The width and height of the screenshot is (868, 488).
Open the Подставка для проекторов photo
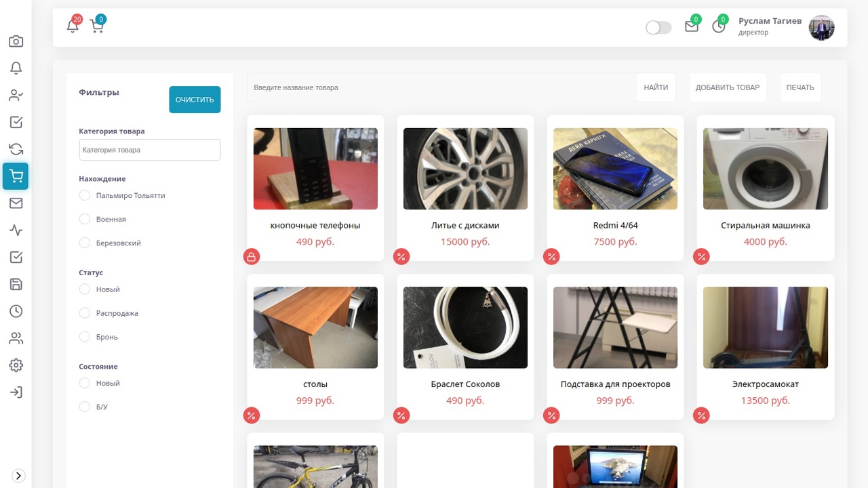tap(615, 327)
